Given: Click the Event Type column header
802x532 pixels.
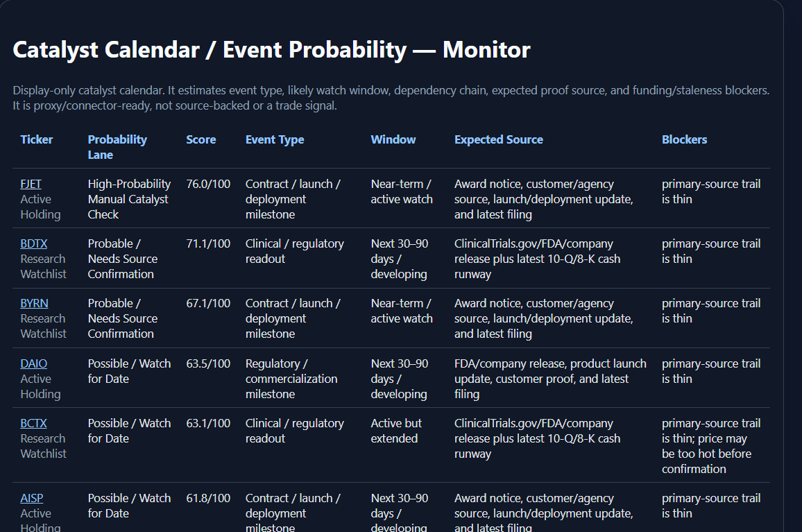Looking at the screenshot, I should click(275, 139).
